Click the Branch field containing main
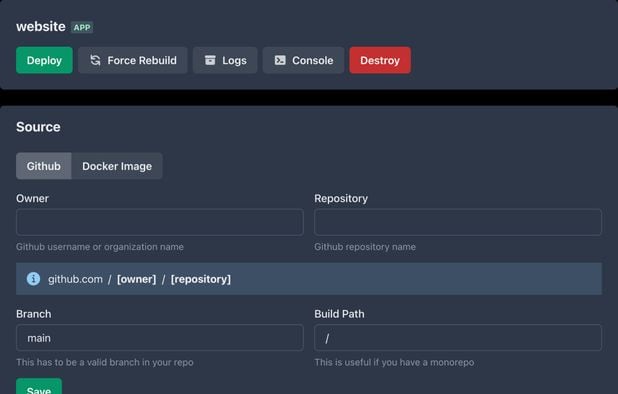The image size is (618, 394). [x=160, y=338]
